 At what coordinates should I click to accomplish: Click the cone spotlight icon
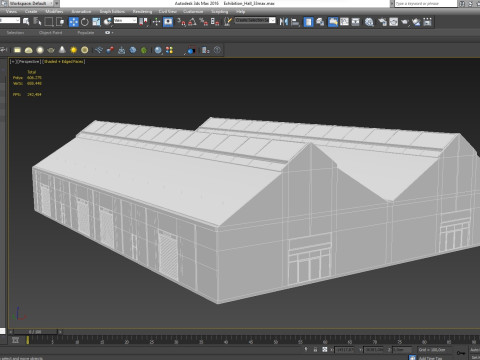[62, 50]
